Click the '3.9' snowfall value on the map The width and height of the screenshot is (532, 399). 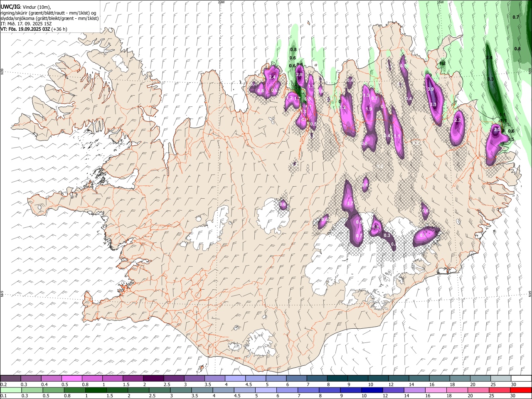click(x=431, y=89)
